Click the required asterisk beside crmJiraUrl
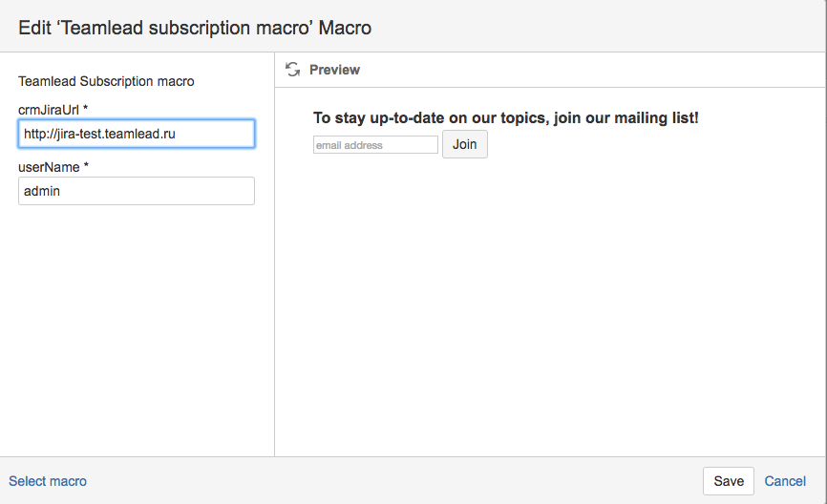Screen dimensions: 827x504 point(86,110)
